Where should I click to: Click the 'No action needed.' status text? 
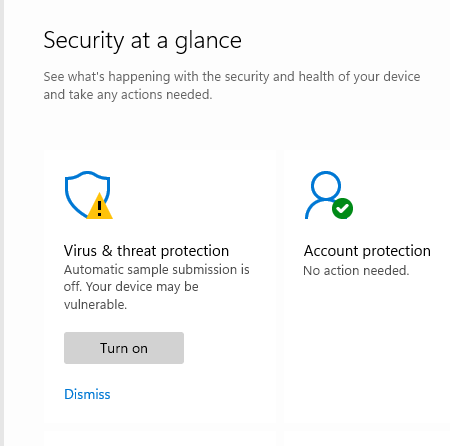click(x=356, y=270)
